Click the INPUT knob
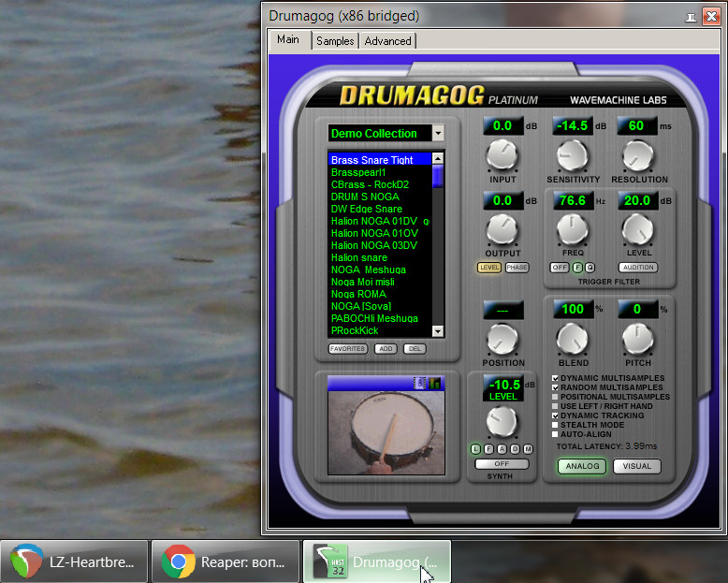This screenshot has height=583, width=728. [x=502, y=155]
